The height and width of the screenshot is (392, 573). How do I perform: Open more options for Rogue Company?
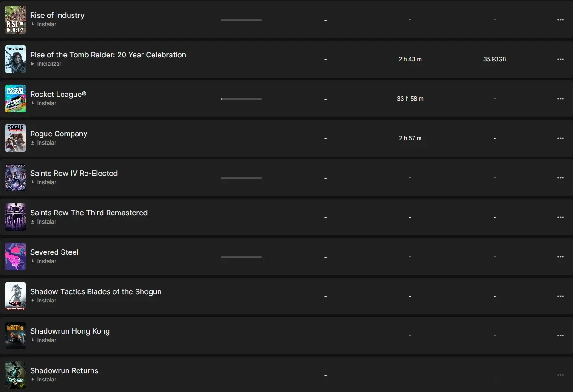point(560,138)
